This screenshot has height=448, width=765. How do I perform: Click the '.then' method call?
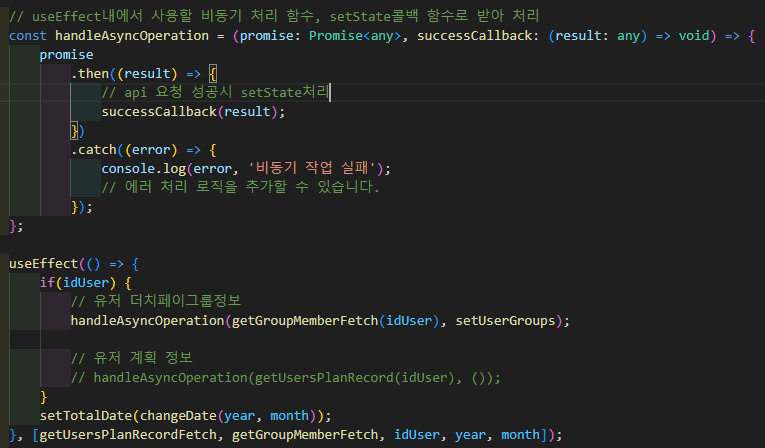tap(90, 74)
